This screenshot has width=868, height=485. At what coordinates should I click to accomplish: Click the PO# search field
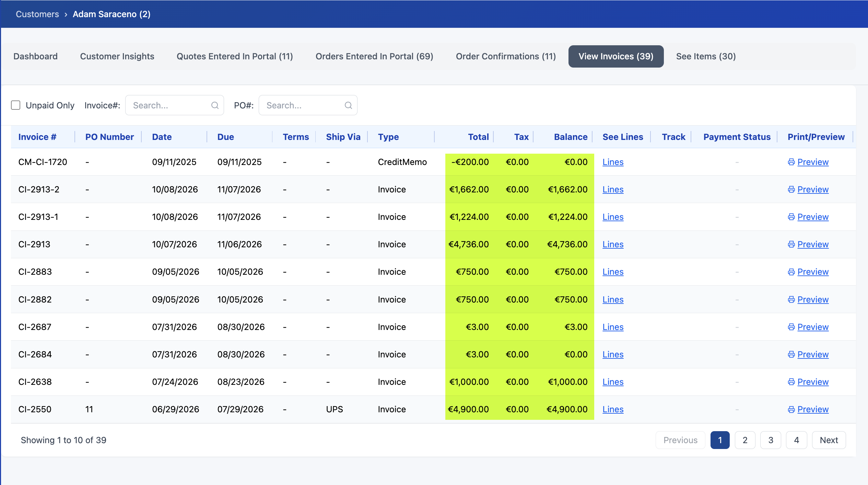click(x=308, y=105)
